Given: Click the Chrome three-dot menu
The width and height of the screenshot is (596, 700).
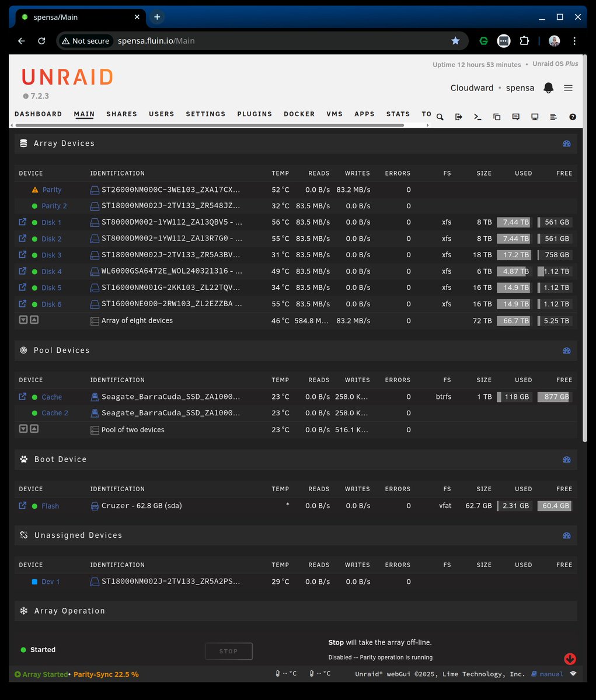Looking at the screenshot, I should 575,41.
